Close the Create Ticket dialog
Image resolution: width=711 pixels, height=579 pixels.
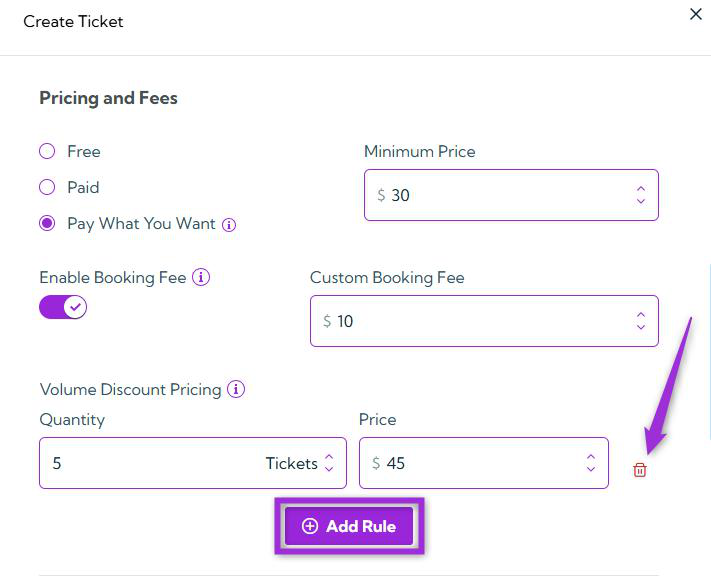click(696, 15)
